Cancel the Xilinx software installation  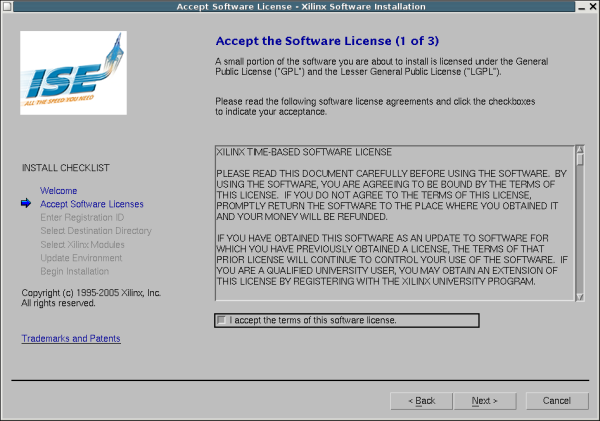(x=557, y=401)
